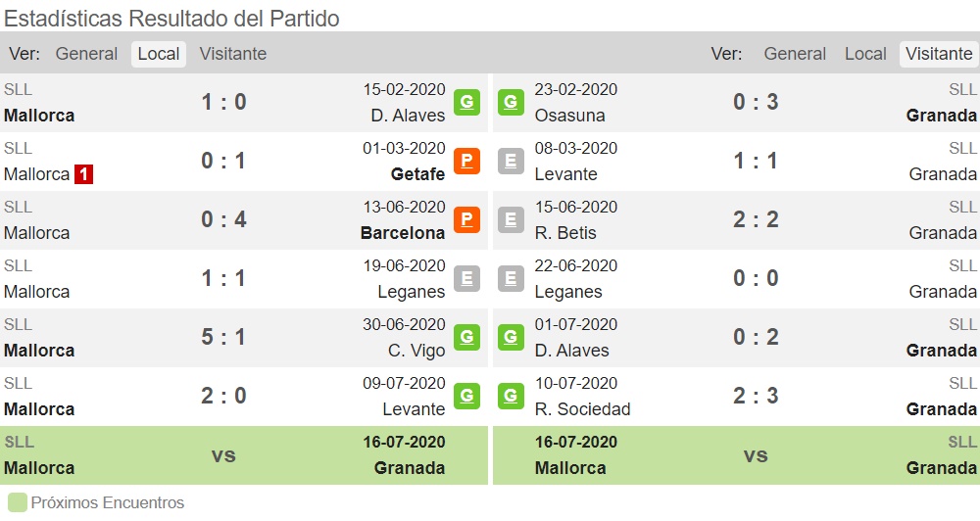Click green G badge beside Osasuna
Viewport: 980px width, 521px height.
coord(511,102)
